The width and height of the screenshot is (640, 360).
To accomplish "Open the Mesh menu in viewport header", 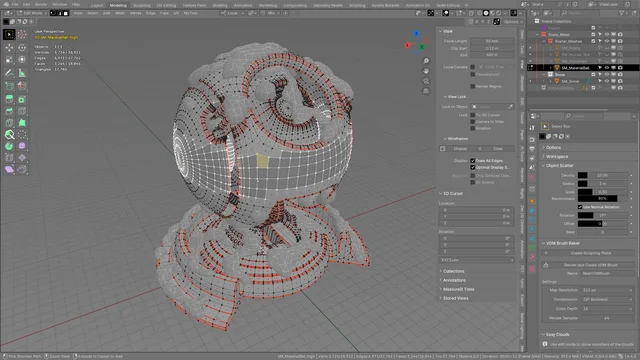I will coord(120,13).
